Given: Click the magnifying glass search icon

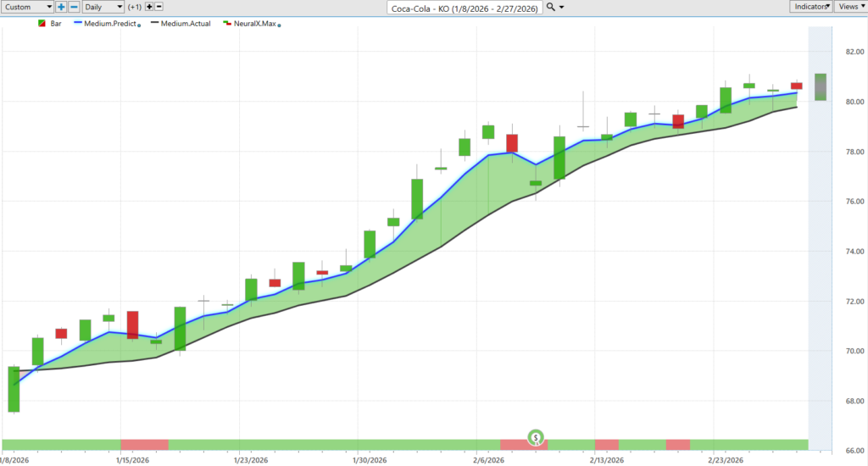Looking at the screenshot, I should click(550, 7).
